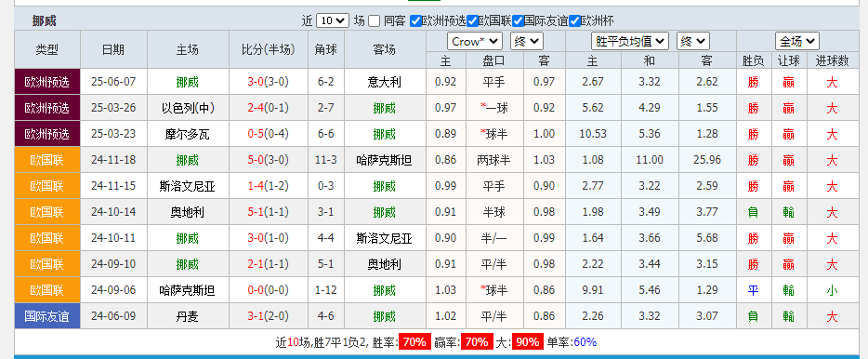
Task: Uncheck the 欧洲杯 filter checkbox
Action: [x=574, y=21]
